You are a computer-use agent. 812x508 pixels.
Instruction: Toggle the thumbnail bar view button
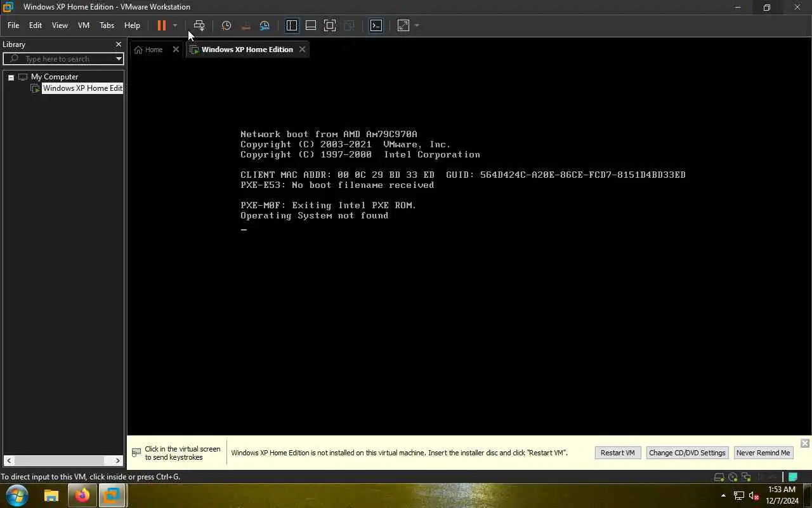[x=311, y=25]
